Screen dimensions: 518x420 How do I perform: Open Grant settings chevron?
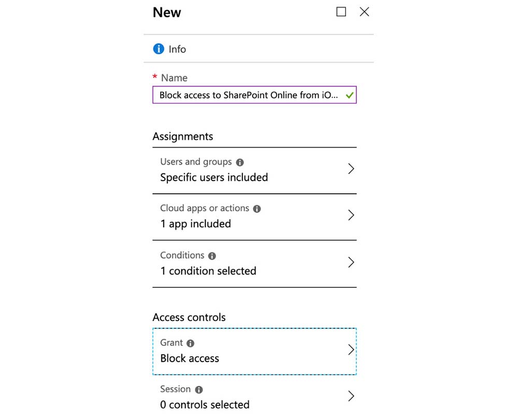(351, 350)
